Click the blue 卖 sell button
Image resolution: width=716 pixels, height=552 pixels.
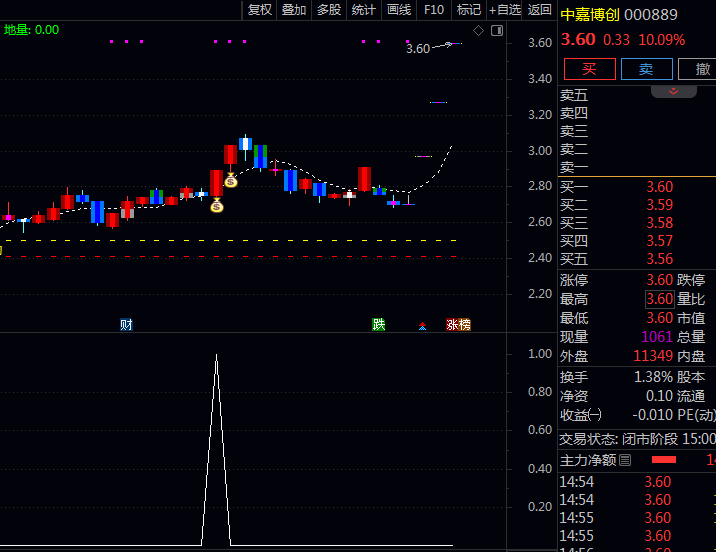(647, 69)
